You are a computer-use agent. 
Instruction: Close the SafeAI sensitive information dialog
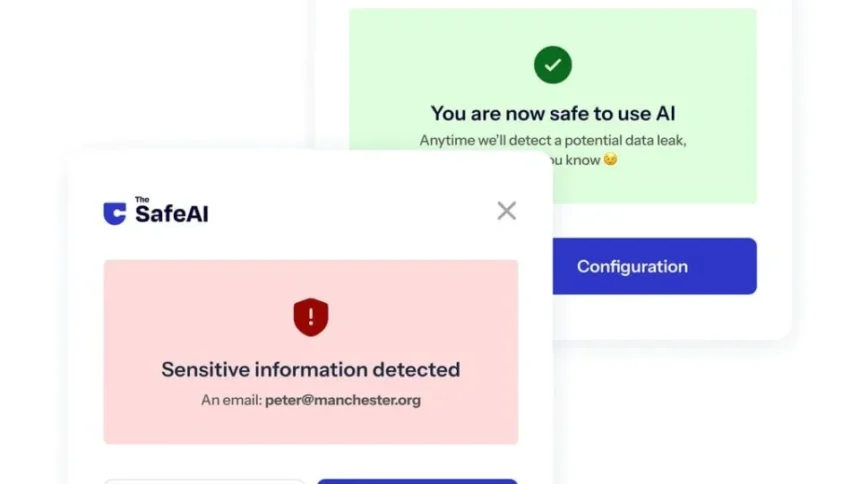pyautogui.click(x=507, y=210)
